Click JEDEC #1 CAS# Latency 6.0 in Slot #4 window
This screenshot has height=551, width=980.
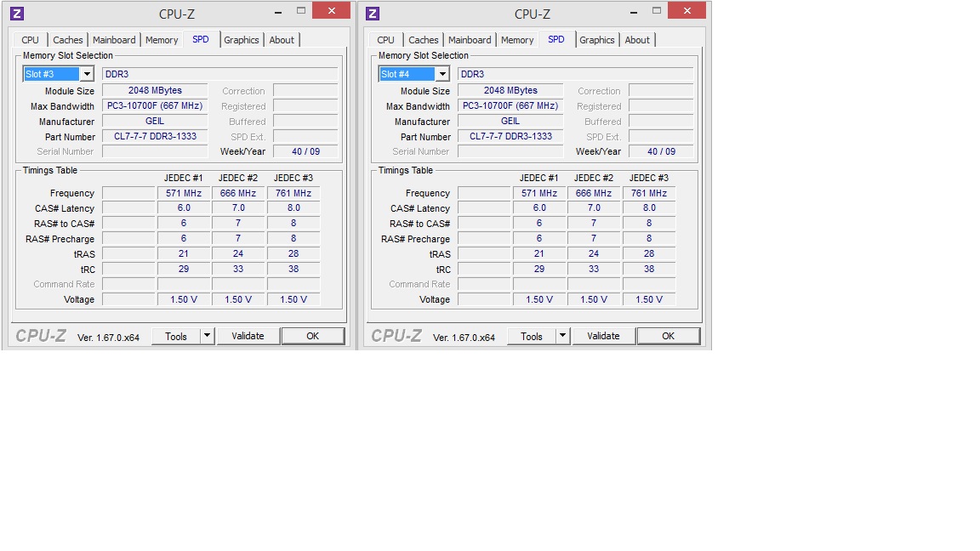538,208
